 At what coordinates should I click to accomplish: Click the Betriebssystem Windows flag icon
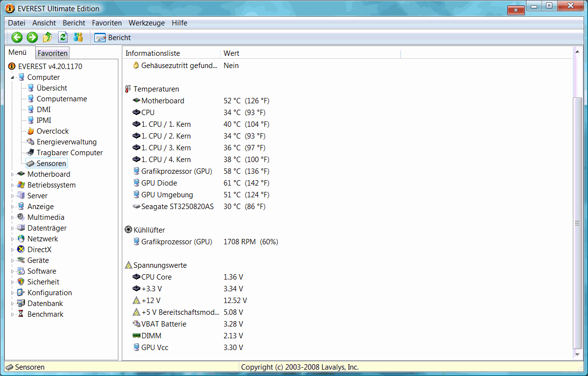tap(21, 185)
